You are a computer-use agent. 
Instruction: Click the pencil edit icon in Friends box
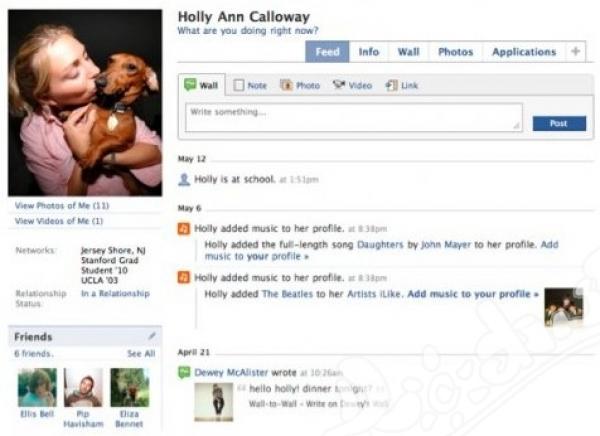coord(152,336)
